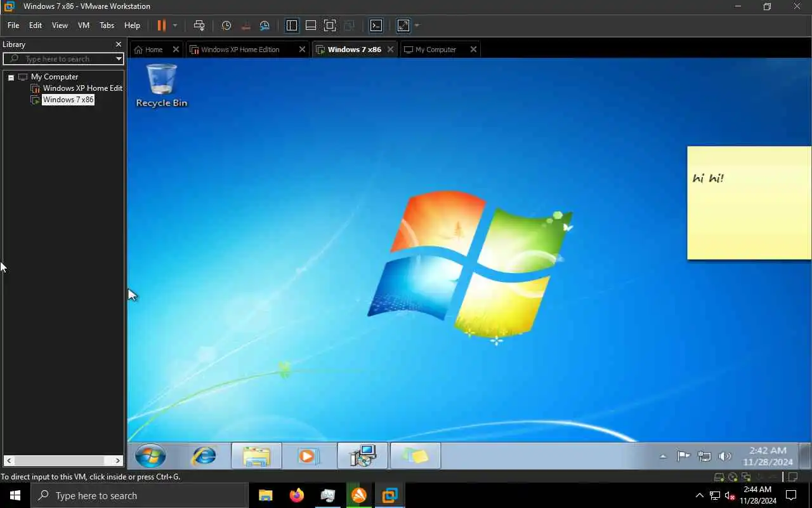Send Ctrl+Alt+Del to the virtual machine
This screenshot has width=812, height=508.
199,25
